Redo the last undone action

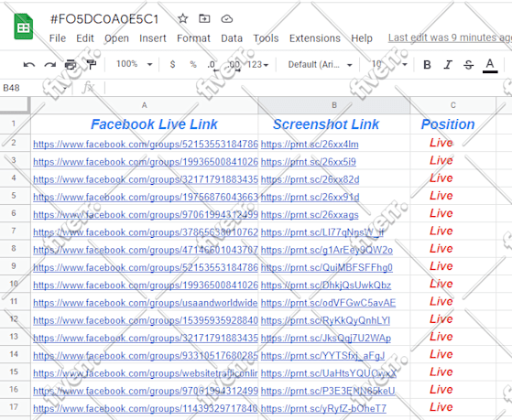coord(50,65)
